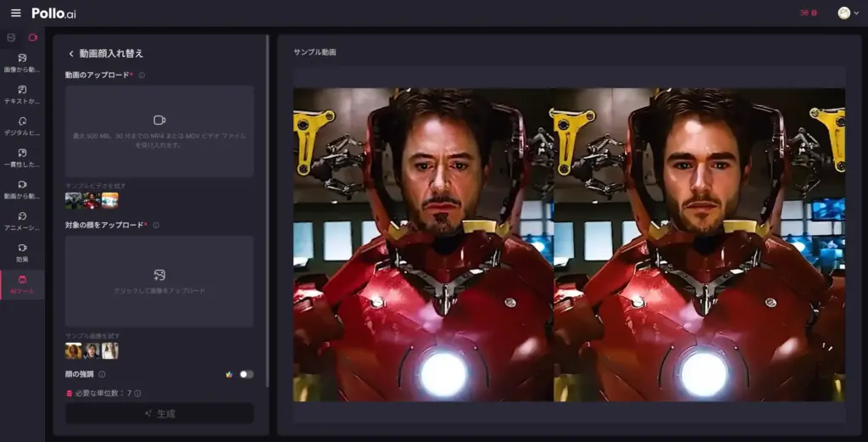Screen dimensions: 868x442
Task: Click the credits balance 36 in header
Action: tap(808, 13)
